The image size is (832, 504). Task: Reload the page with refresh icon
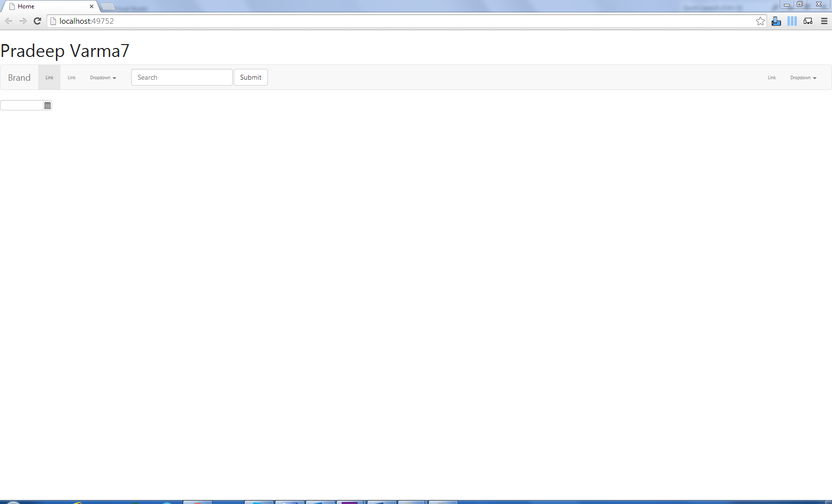[37, 21]
